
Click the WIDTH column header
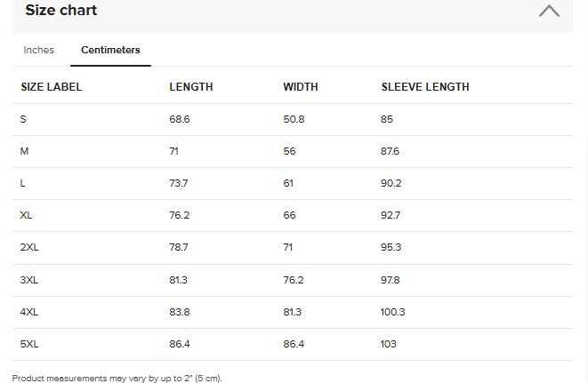301,87
